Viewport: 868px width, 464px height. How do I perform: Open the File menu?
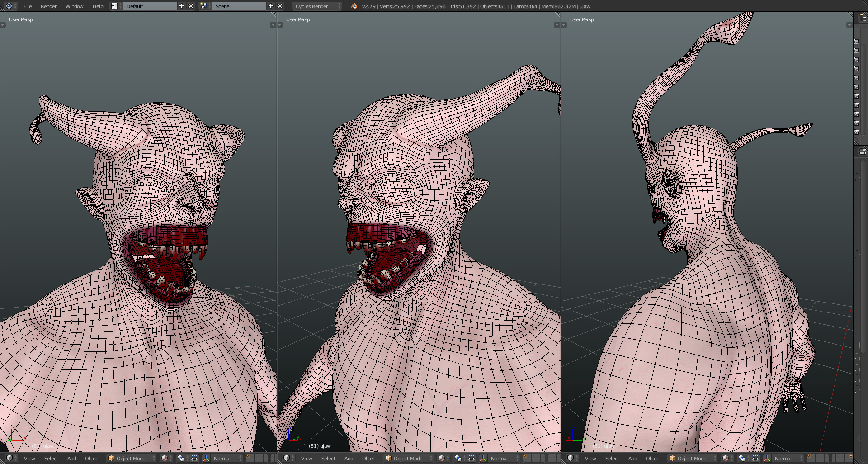pos(28,6)
